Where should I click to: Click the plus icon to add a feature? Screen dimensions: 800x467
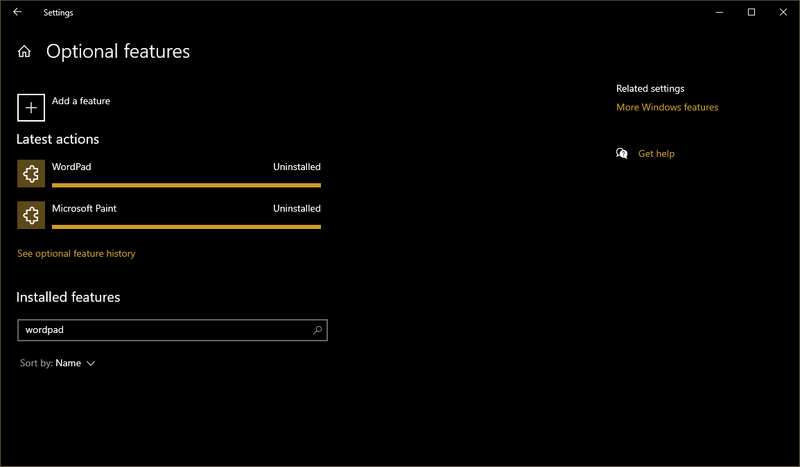(31, 108)
